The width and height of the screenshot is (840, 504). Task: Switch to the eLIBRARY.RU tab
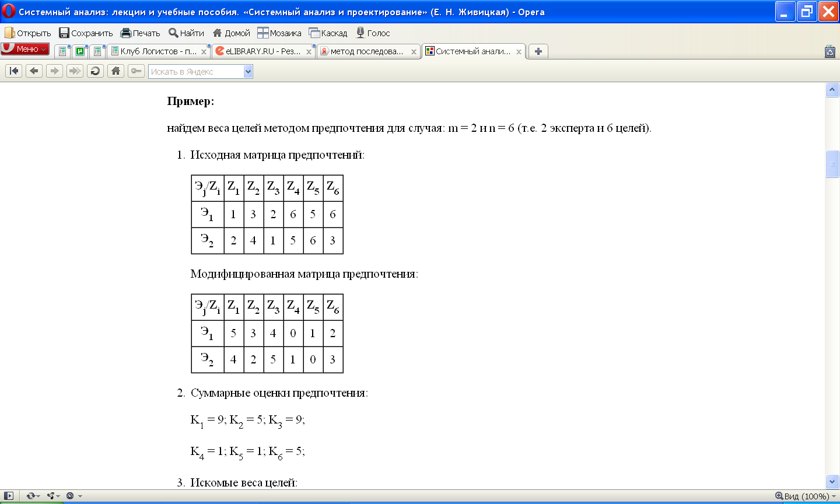point(264,51)
